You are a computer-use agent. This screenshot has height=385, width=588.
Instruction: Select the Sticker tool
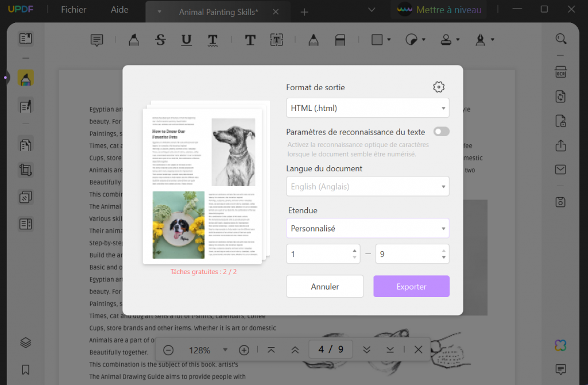[411, 40]
